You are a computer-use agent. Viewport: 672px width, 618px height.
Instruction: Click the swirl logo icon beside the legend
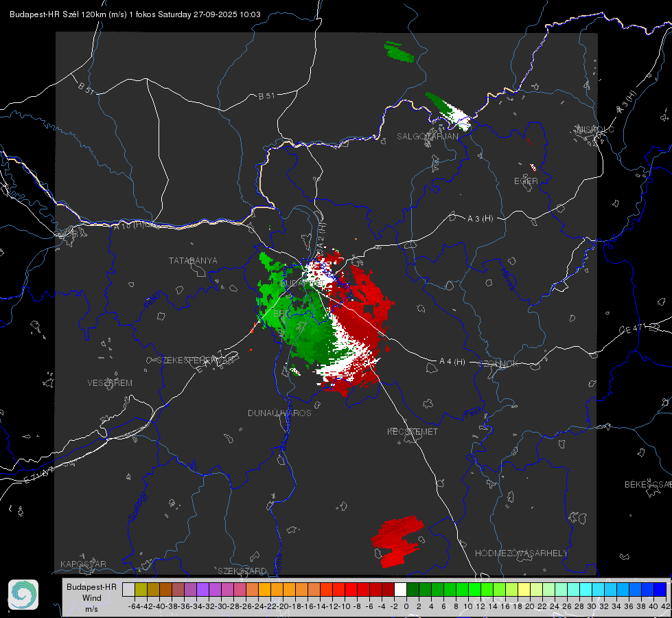pyautogui.click(x=23, y=595)
